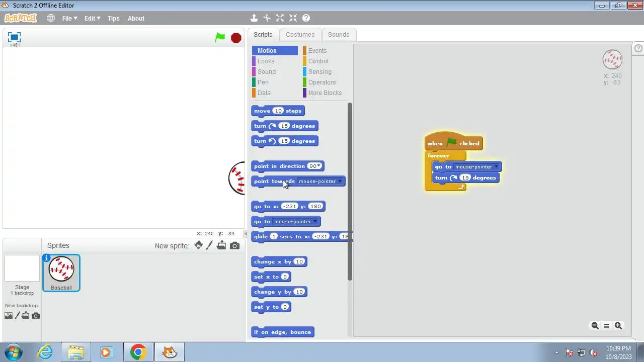Image resolution: width=644 pixels, height=362 pixels.
Task: Open the File menu
Action: [69, 18]
